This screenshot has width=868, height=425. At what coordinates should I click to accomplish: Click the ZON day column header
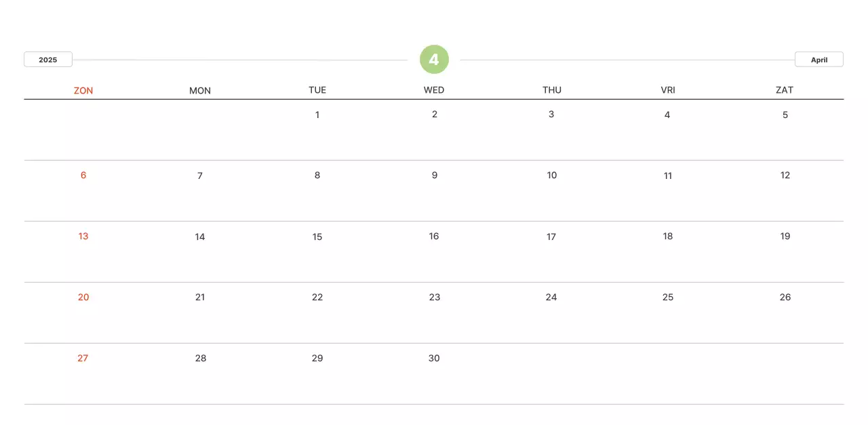click(83, 90)
